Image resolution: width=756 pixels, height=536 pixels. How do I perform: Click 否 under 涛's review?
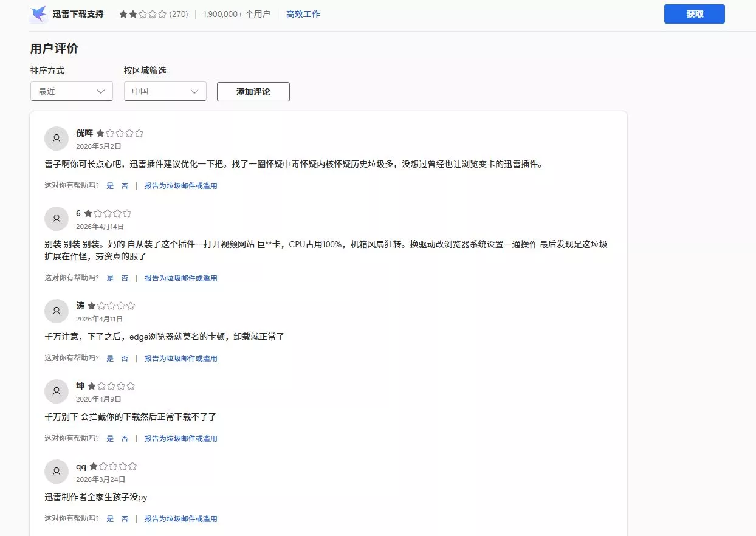[x=125, y=359]
